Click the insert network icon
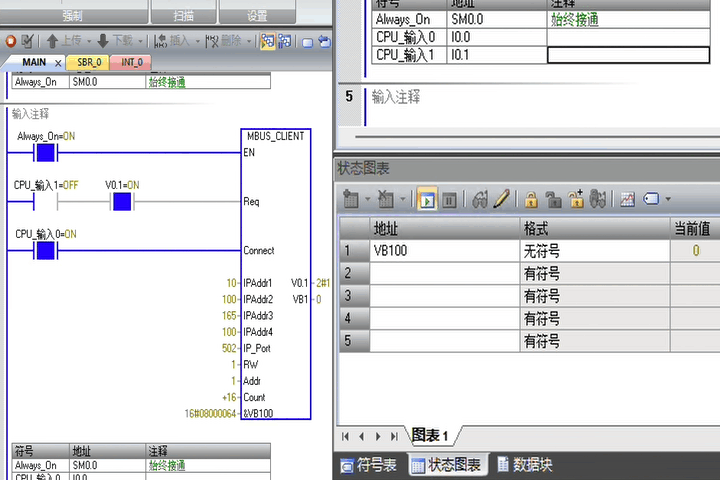 click(x=160, y=41)
